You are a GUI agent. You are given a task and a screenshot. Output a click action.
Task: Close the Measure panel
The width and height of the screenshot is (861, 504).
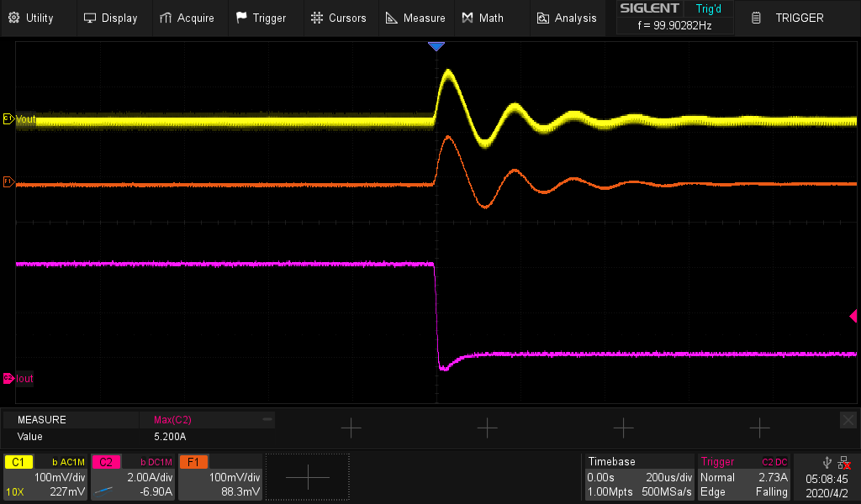click(848, 419)
